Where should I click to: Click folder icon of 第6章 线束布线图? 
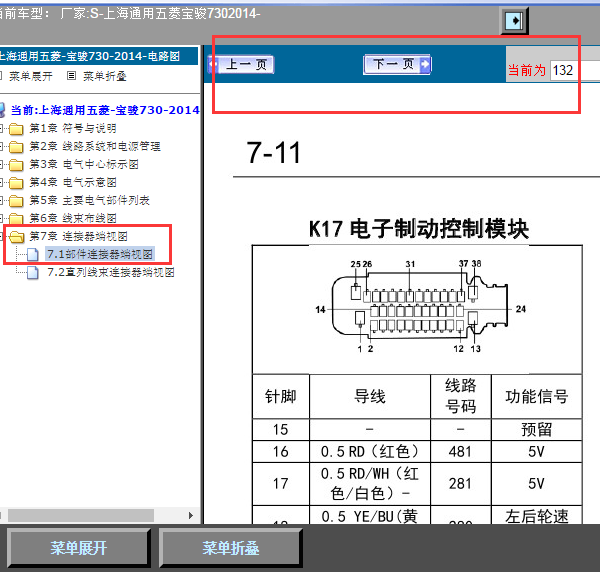tap(16, 219)
